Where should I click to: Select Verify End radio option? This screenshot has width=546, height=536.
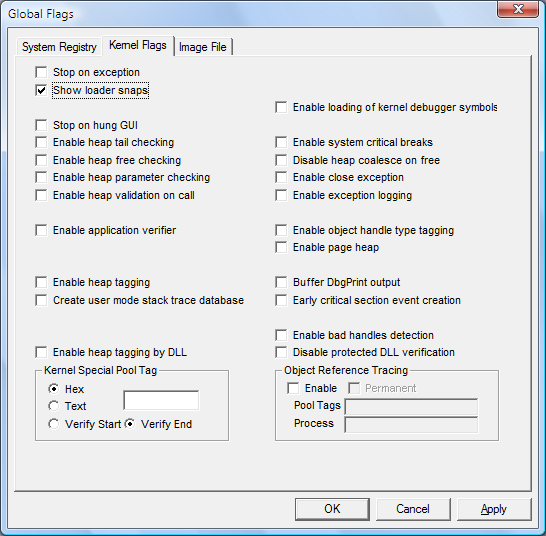130,424
